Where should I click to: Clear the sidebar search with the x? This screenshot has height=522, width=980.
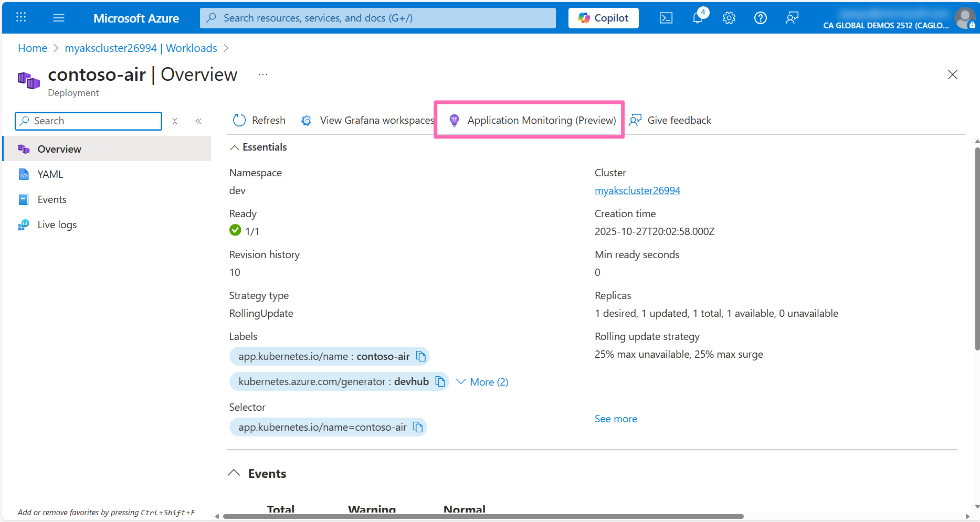pyautogui.click(x=175, y=121)
